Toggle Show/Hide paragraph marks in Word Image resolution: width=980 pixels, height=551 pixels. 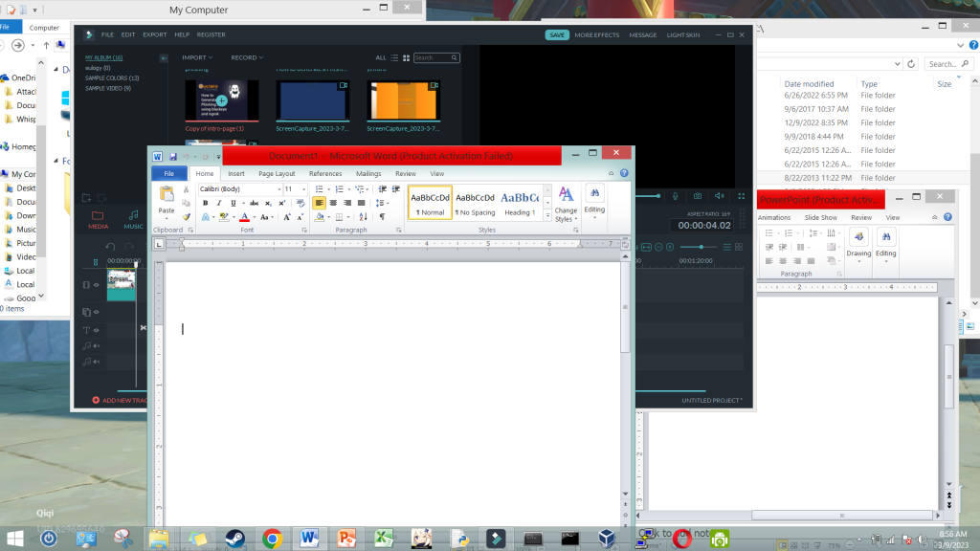(382, 217)
